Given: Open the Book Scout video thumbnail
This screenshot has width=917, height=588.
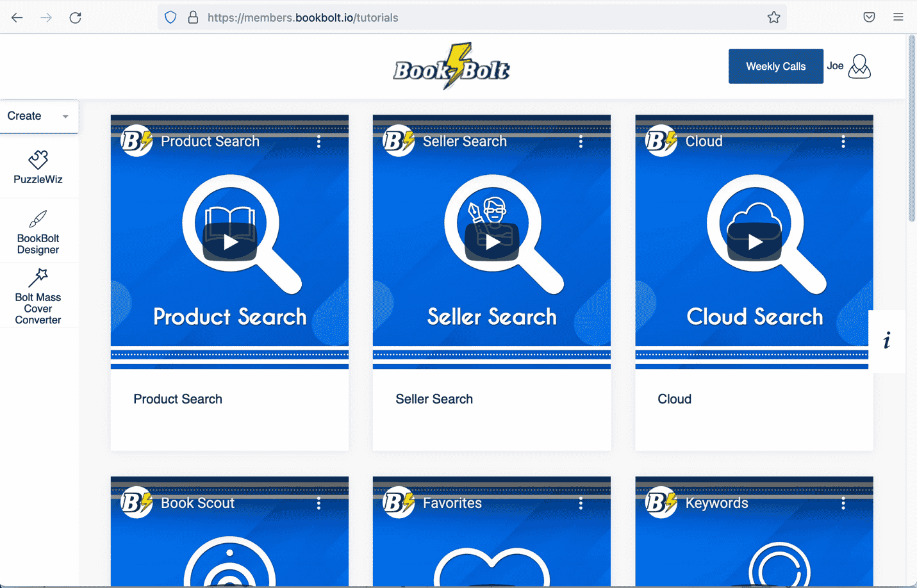Looking at the screenshot, I should [229, 532].
